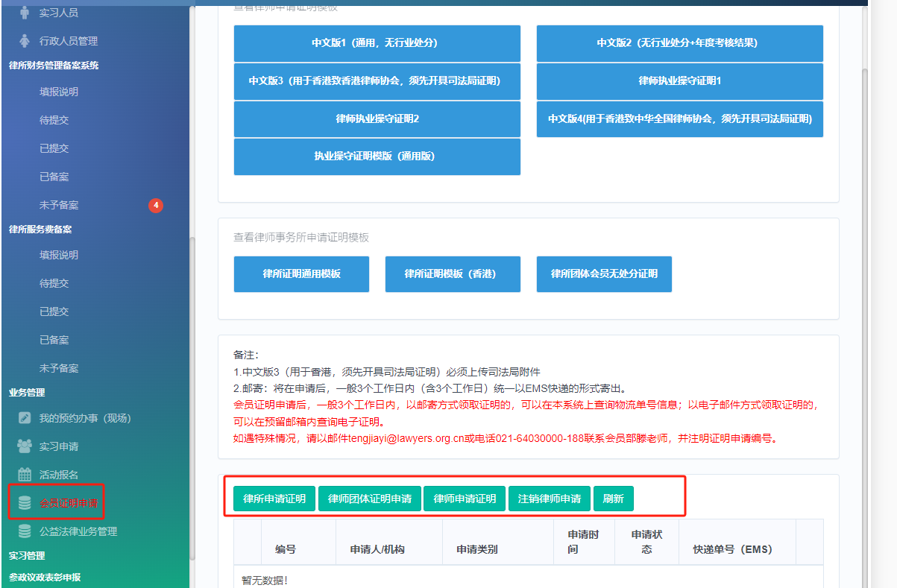Click the main page vertical scrollbar
The image size is (897, 588).
865,298
